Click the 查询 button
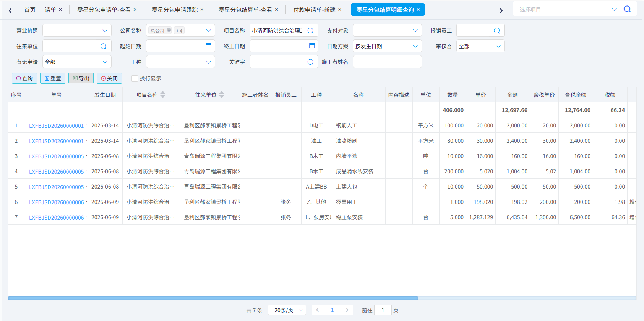This screenshot has height=321, width=644. click(24, 78)
